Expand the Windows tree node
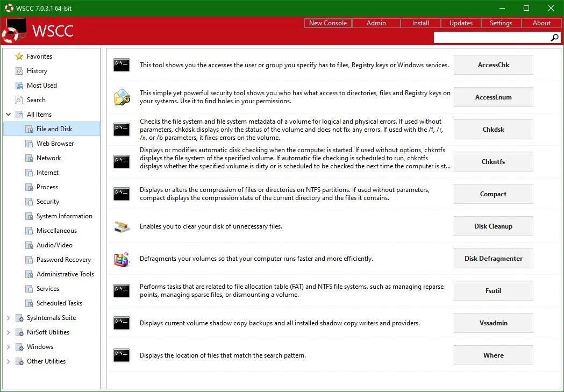The image size is (564, 392). tap(8, 347)
